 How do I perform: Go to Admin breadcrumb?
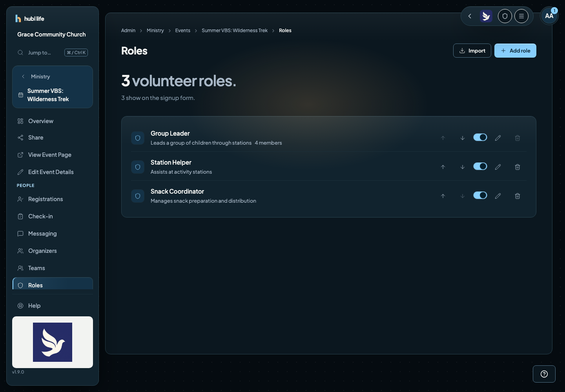coord(128,31)
